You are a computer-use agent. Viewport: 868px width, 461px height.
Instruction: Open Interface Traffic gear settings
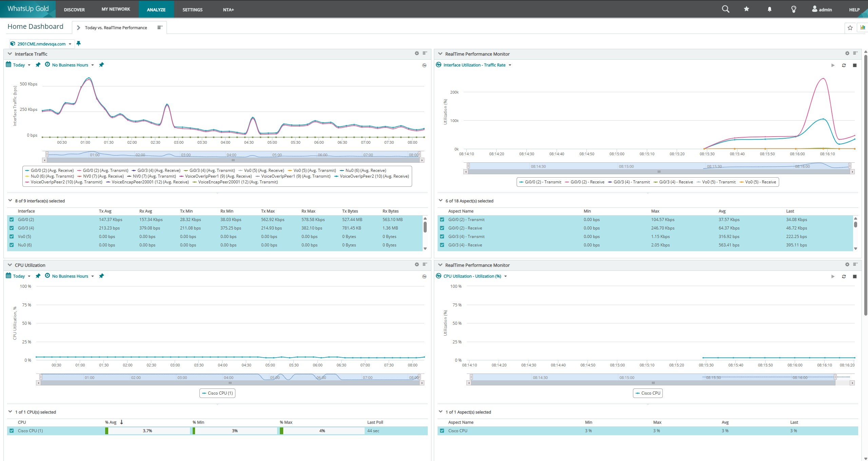click(417, 54)
